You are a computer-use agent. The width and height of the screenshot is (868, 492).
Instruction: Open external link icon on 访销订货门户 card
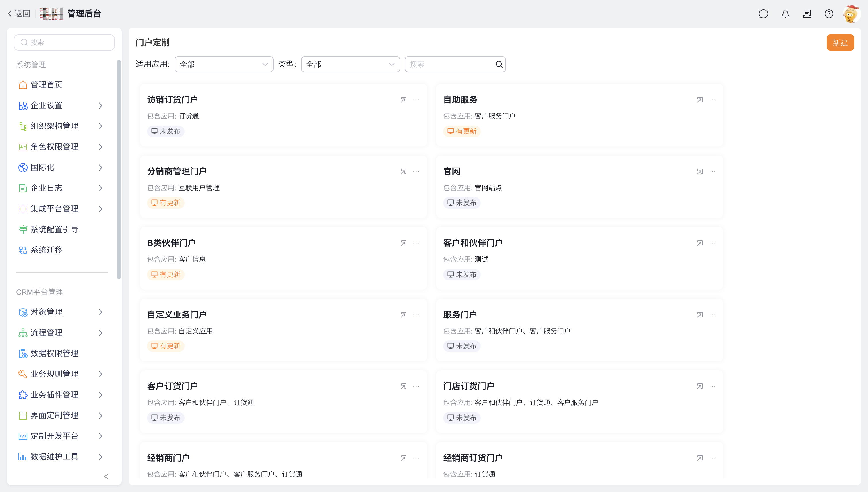403,100
